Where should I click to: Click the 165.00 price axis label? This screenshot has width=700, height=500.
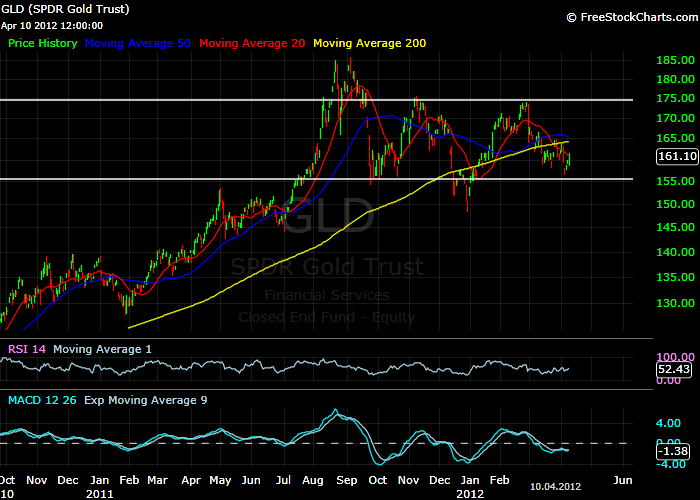(x=675, y=138)
